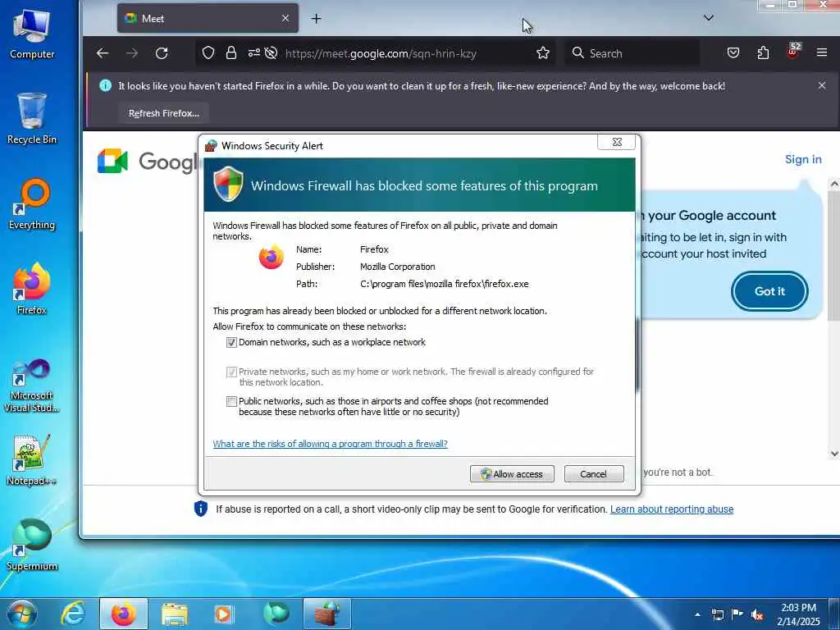The height and width of the screenshot is (630, 840).
Task: Click the Sign in link on Meet page
Action: tap(803, 159)
